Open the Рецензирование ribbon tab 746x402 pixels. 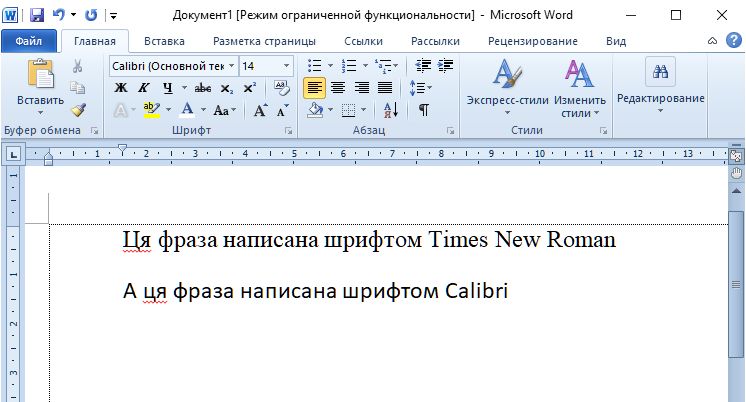532,41
